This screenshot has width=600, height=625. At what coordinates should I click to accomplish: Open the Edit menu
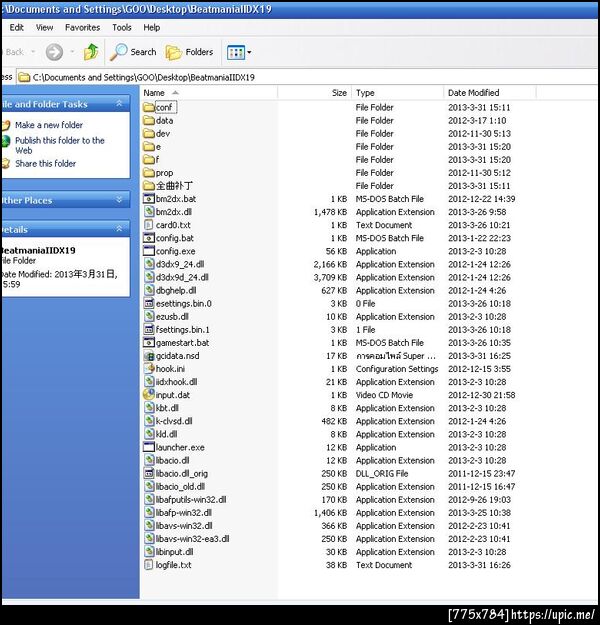pyautogui.click(x=16, y=28)
